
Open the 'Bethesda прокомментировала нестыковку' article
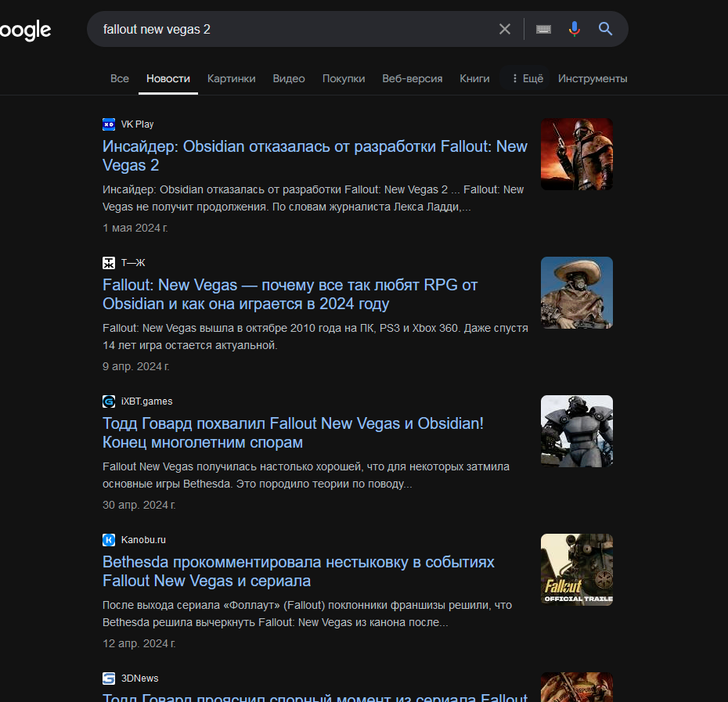coord(298,571)
